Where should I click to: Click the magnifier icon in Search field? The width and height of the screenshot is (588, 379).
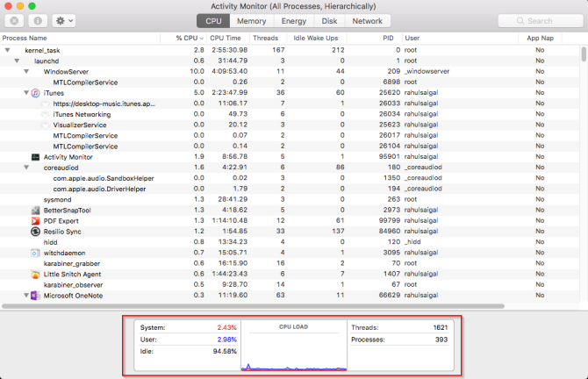[520, 21]
